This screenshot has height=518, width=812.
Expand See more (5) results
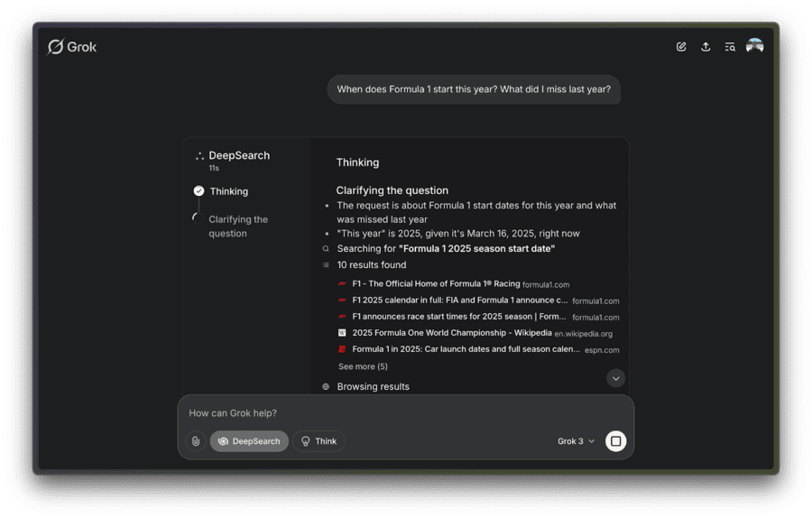coord(363,366)
